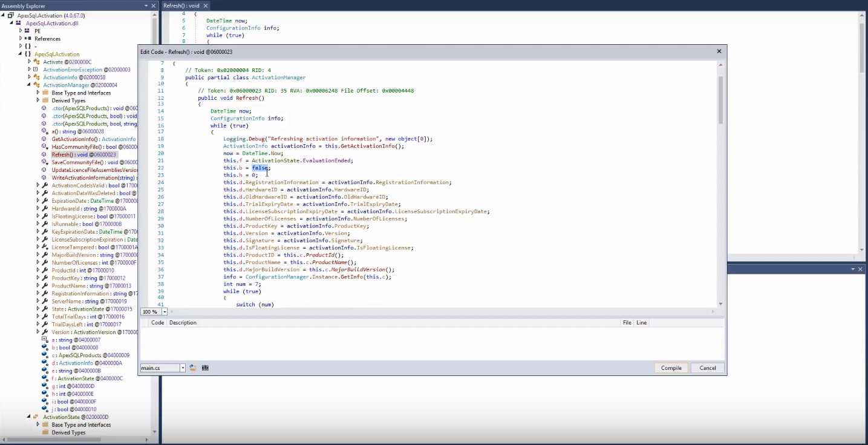Collapse the ApexSql.Activation.dll module node
Screen dimensions: 868x445
[11, 23]
